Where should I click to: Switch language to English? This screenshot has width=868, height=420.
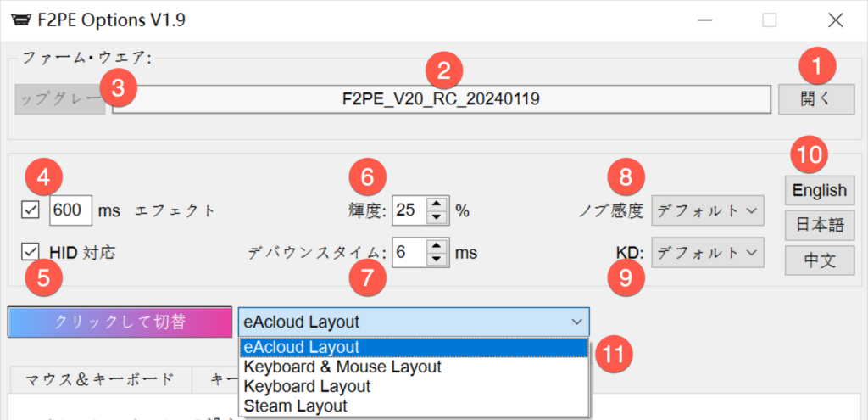pyautogui.click(x=820, y=190)
